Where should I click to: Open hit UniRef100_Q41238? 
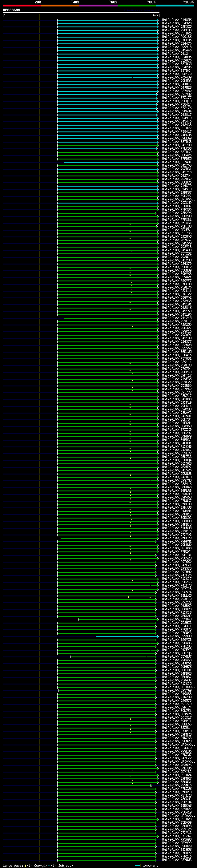point(177,260)
